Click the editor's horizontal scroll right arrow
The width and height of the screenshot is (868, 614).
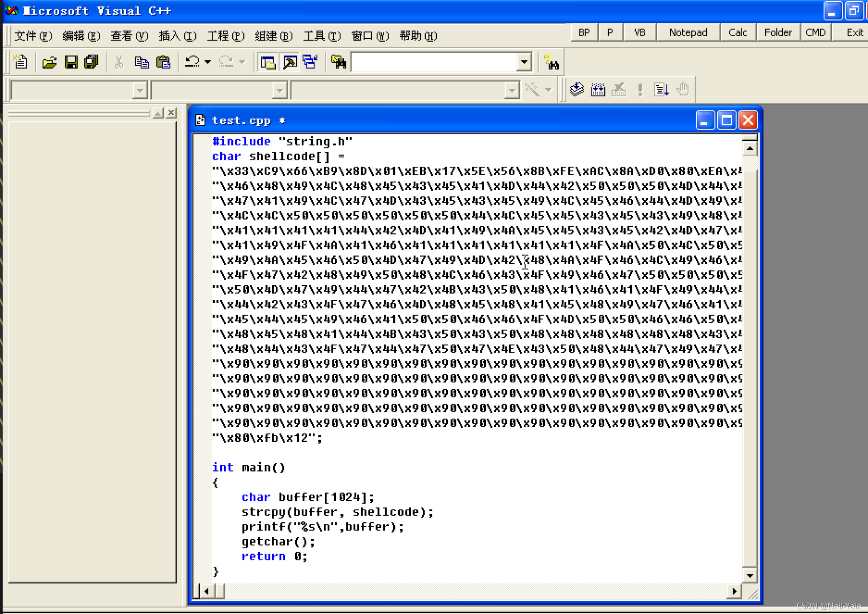pyautogui.click(x=734, y=591)
